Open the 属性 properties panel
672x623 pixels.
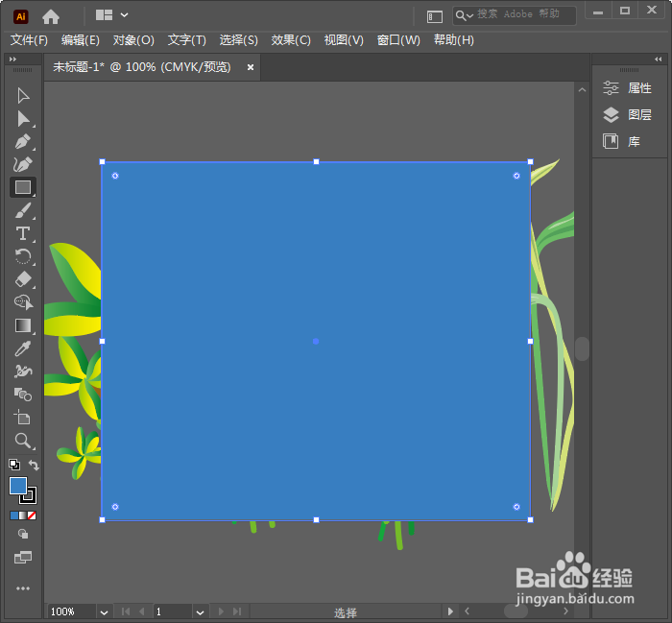pos(628,88)
